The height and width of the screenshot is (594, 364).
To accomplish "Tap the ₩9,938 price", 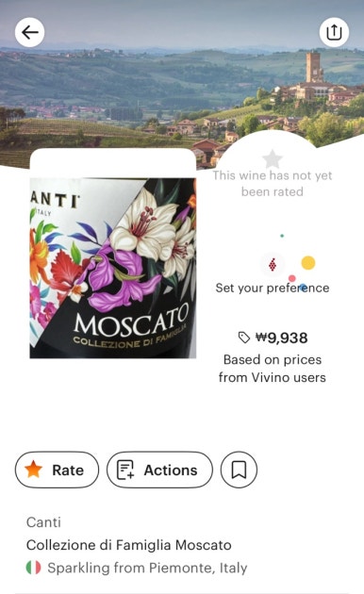I will pos(281,338).
